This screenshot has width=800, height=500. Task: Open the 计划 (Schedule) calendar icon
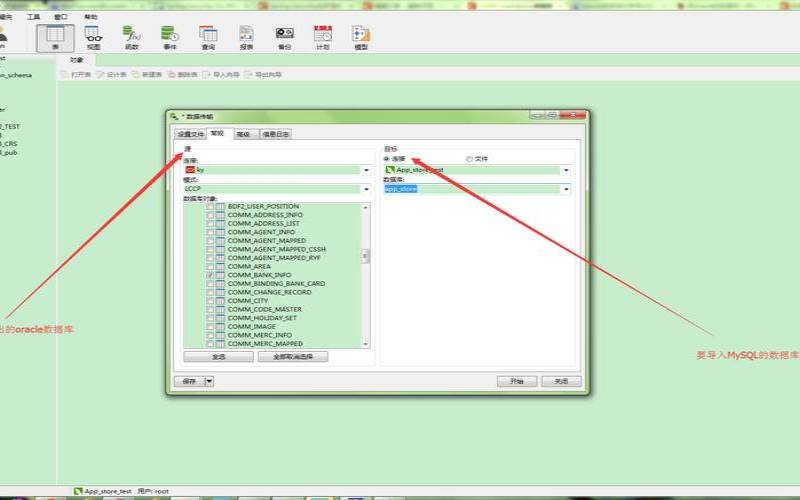323,37
